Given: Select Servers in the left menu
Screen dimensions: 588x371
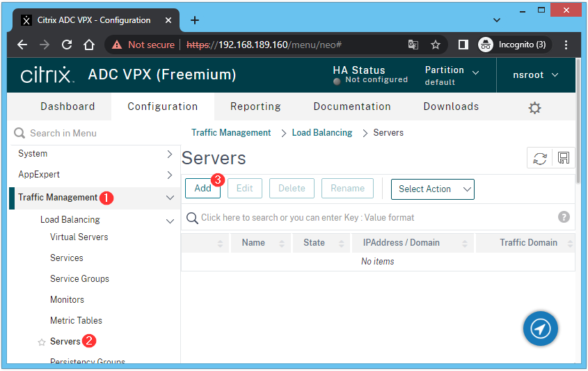Looking at the screenshot, I should click(65, 342).
